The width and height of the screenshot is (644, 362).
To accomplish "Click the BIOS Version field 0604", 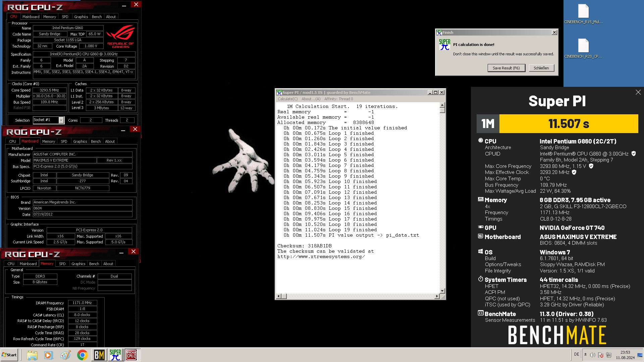I will pos(83,208).
